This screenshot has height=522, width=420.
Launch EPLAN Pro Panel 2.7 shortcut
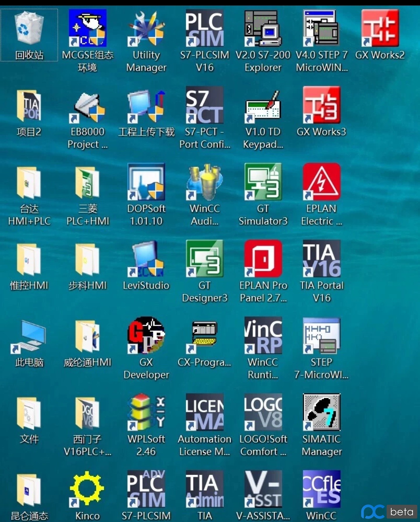pyautogui.click(x=263, y=258)
